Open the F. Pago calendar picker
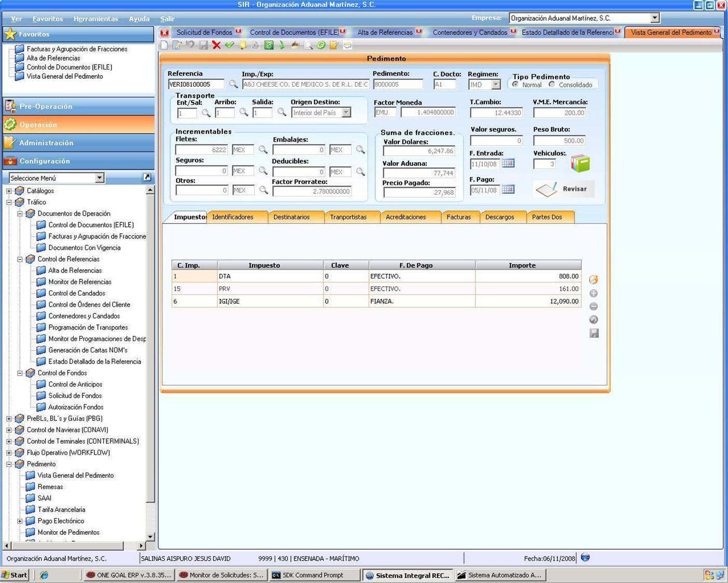This screenshot has height=583, width=728. [x=508, y=190]
